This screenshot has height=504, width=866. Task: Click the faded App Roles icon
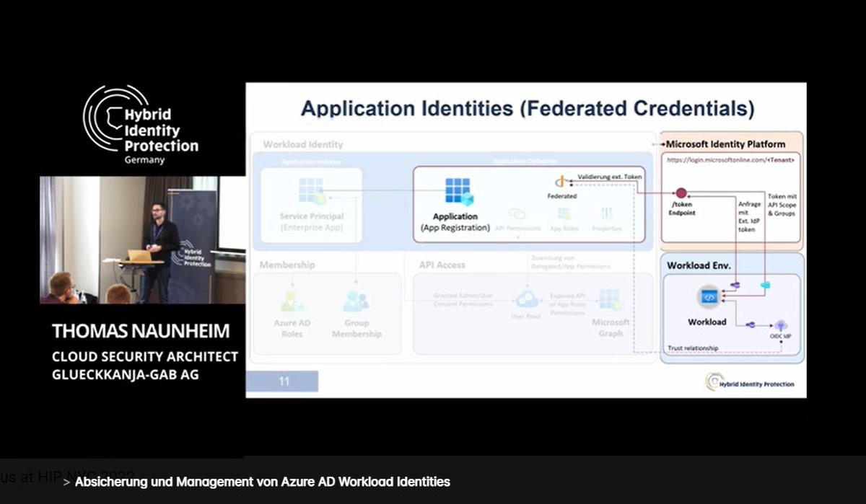click(564, 214)
